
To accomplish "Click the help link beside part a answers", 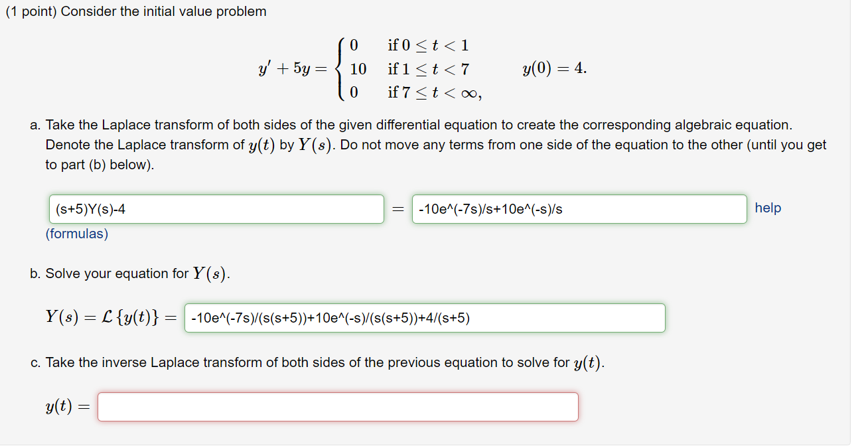I will [x=767, y=208].
